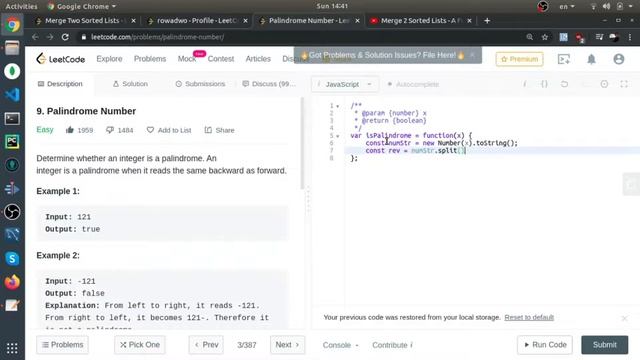Open the system status menu arrow
The height and width of the screenshot is (360, 640).
tap(631, 7)
